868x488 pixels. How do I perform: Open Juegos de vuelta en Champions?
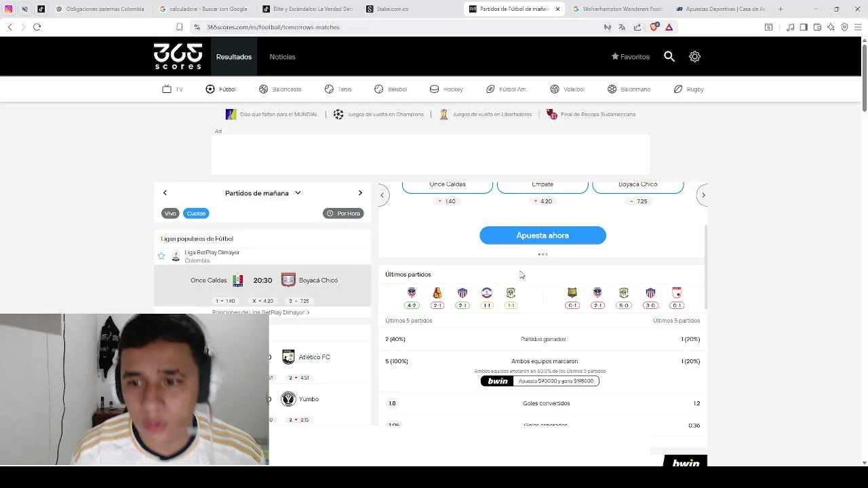click(378, 115)
